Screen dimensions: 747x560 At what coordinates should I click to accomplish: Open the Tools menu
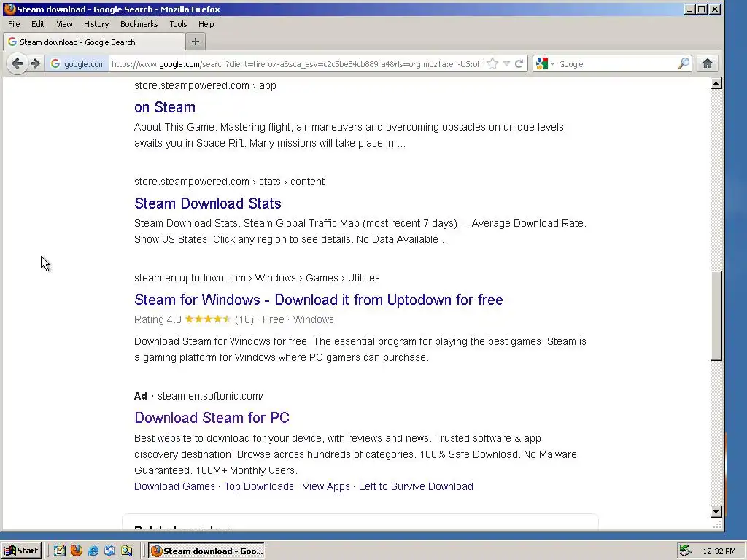point(178,24)
